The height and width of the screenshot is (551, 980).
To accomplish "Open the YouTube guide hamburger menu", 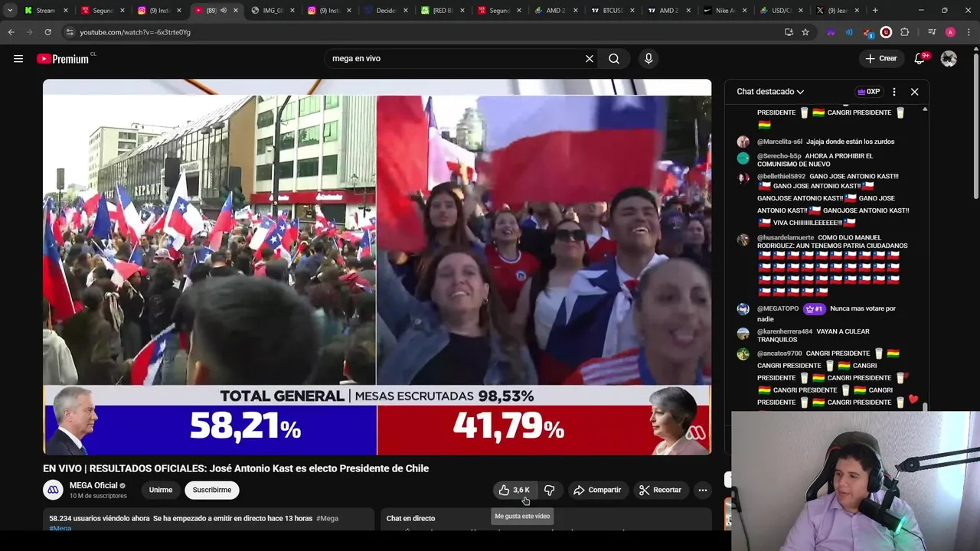I will (18, 59).
